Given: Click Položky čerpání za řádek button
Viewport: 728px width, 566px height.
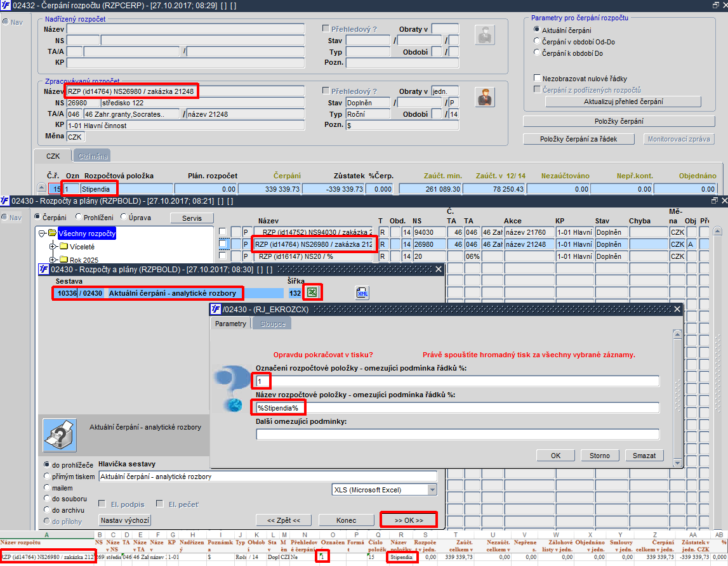Looking at the screenshot, I should click(578, 139).
